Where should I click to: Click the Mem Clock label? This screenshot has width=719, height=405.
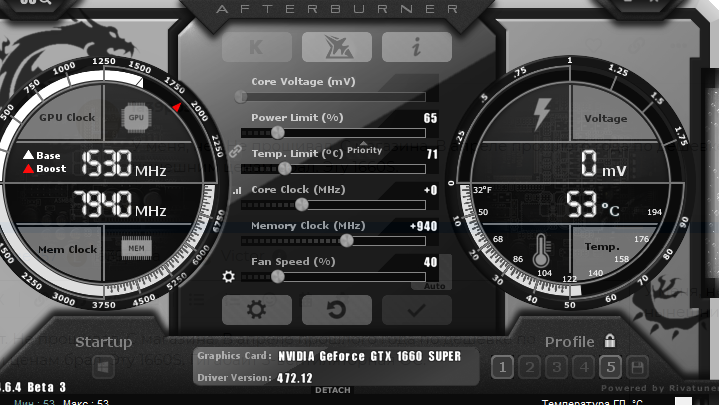[67, 250]
